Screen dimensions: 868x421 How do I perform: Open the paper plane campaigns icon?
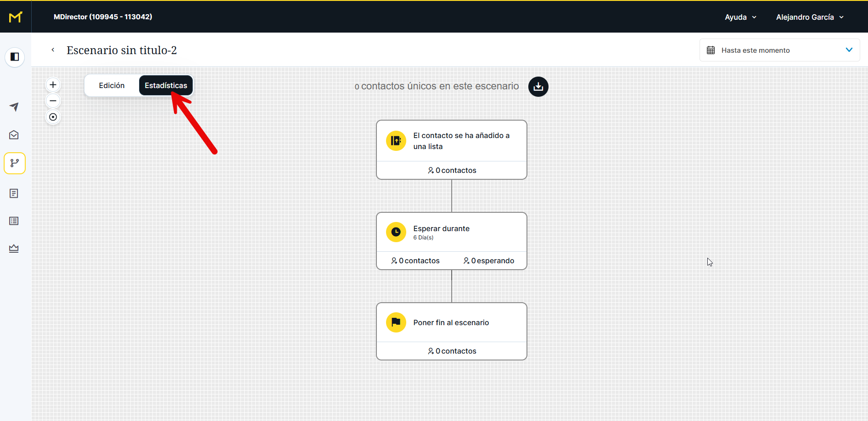[x=14, y=107]
